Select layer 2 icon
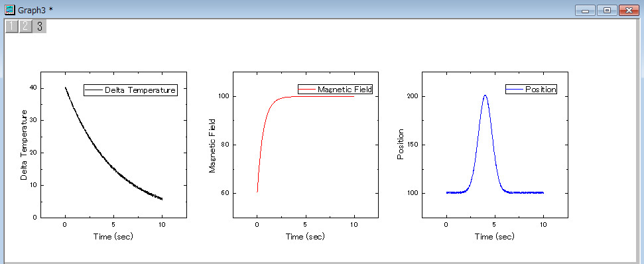Viewport: 644px width, 264px height. point(25,27)
